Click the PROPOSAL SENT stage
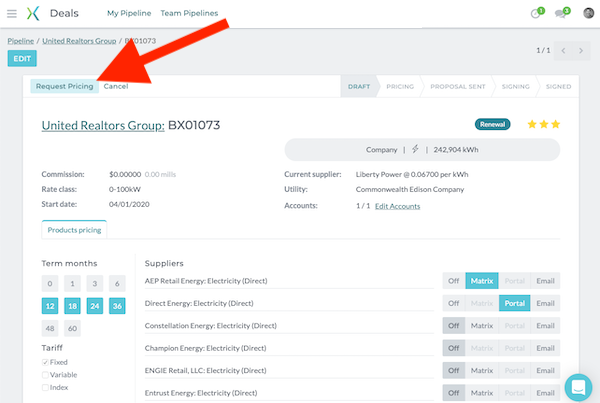This screenshot has width=600, height=403. [x=458, y=86]
